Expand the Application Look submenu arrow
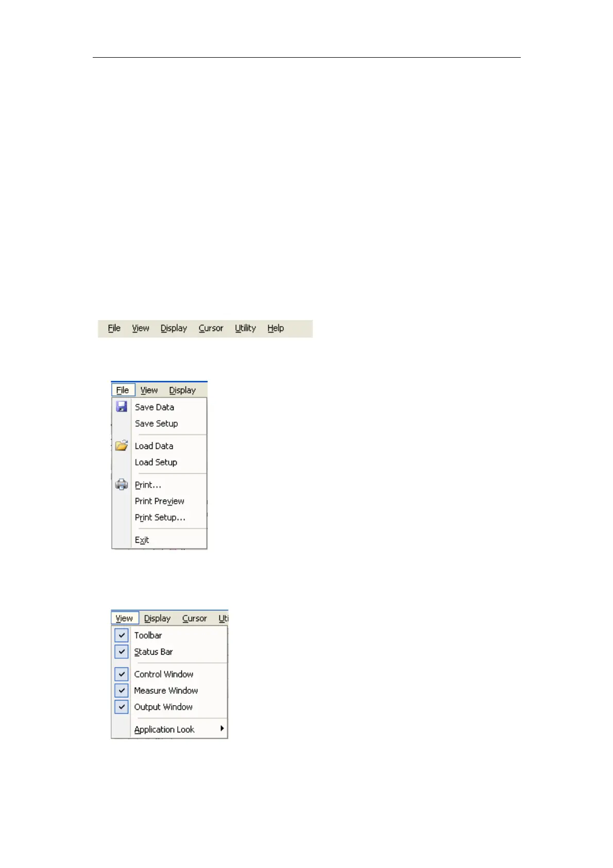The image size is (613, 868). pos(222,728)
